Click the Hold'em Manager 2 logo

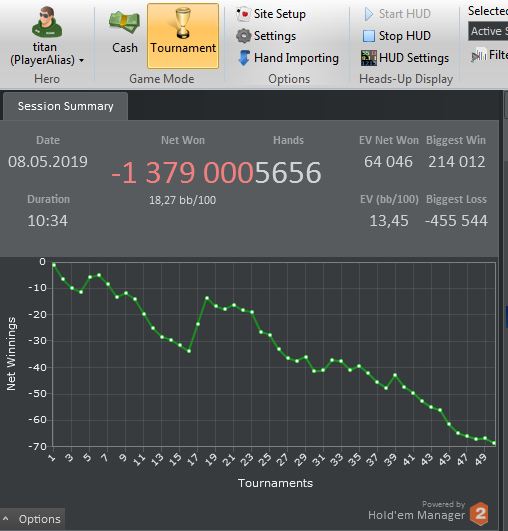tap(480, 513)
